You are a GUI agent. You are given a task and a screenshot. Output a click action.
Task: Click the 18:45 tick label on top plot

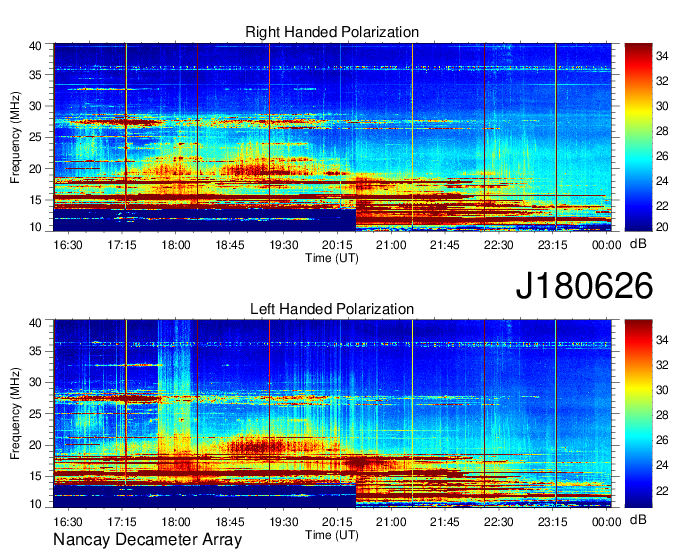click(x=230, y=245)
